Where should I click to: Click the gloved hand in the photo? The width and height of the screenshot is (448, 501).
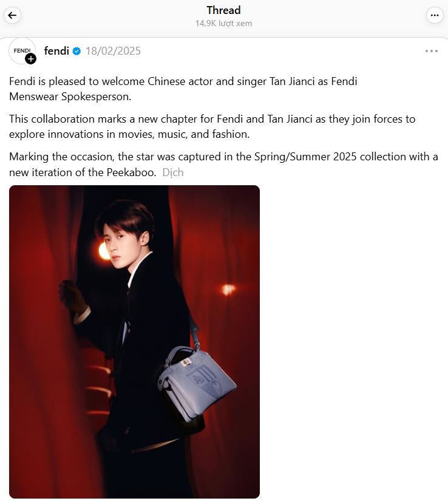(73, 297)
